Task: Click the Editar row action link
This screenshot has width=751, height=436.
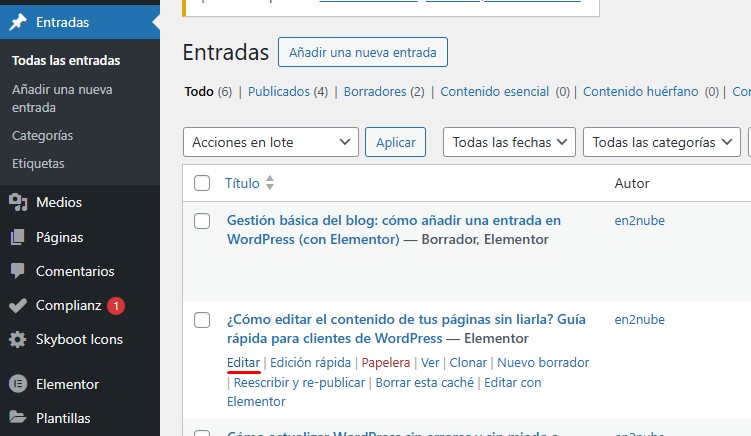Action: click(x=243, y=363)
